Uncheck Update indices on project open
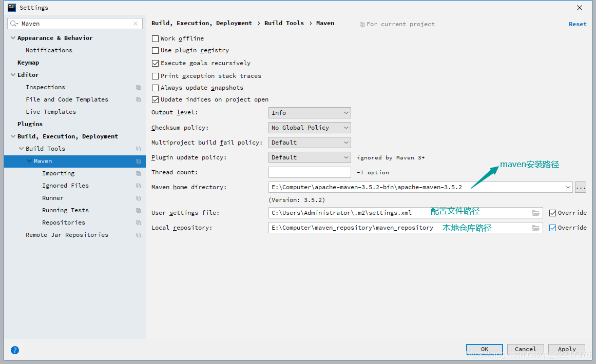Image resolution: width=596 pixels, height=364 pixels. point(155,99)
